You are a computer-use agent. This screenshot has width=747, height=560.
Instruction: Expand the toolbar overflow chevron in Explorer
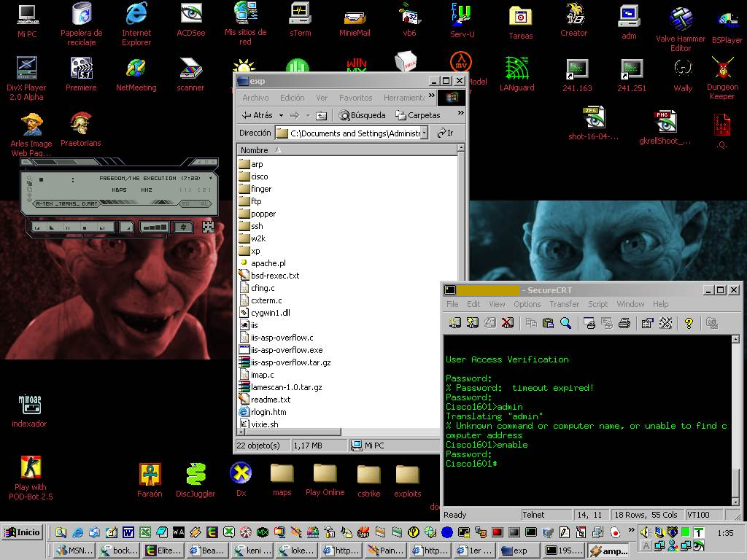[x=460, y=113]
